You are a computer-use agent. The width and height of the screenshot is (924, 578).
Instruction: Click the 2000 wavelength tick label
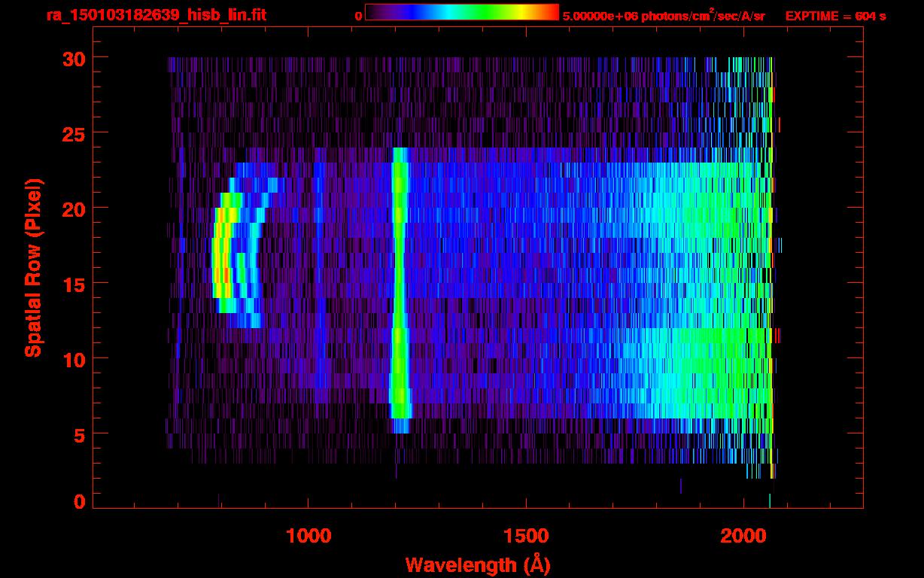743,536
